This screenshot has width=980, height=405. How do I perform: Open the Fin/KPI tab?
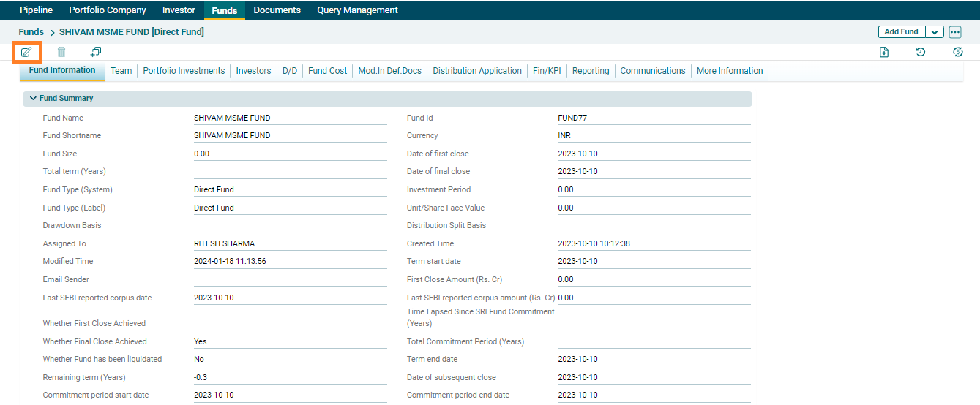[547, 71]
